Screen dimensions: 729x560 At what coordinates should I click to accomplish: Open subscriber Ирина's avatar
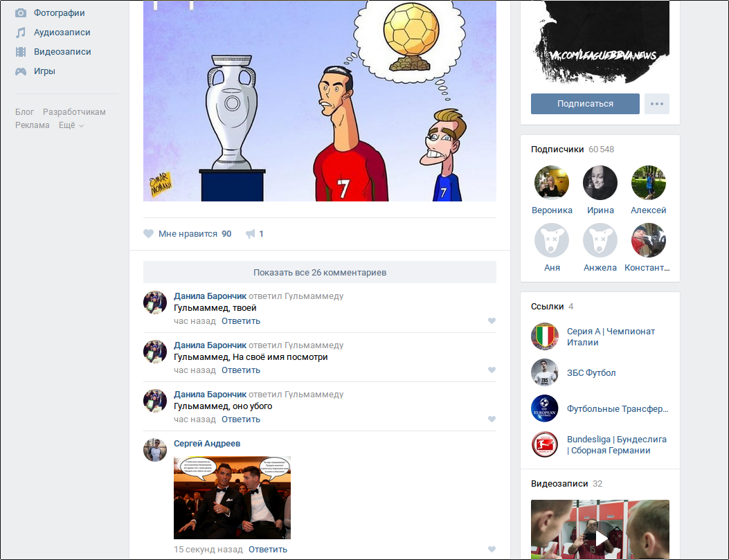click(600, 183)
